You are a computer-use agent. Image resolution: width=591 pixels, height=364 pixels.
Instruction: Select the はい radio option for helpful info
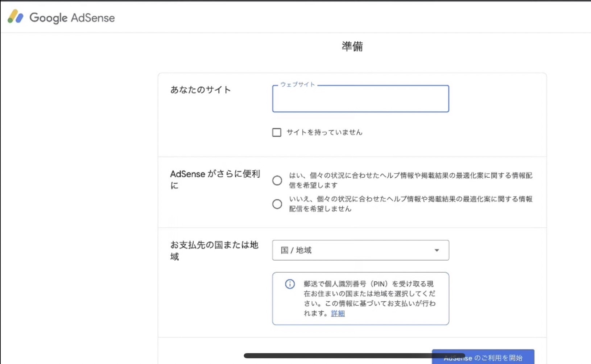click(x=277, y=181)
